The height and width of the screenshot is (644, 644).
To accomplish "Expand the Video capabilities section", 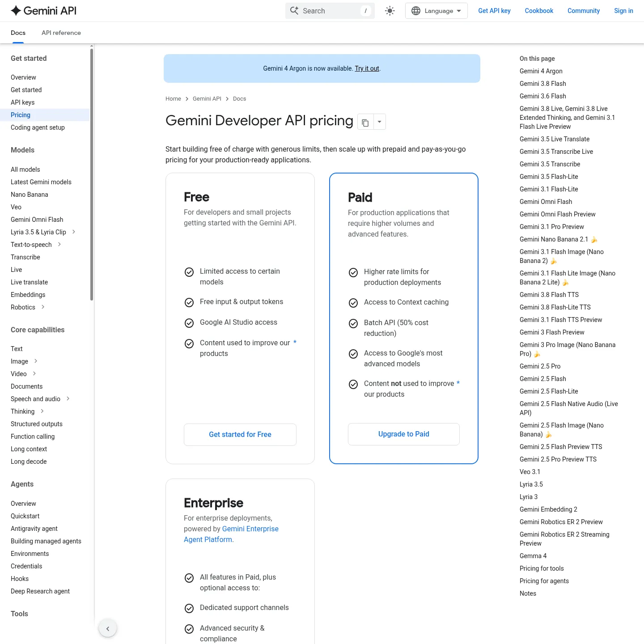I will pyautogui.click(x=34, y=373).
